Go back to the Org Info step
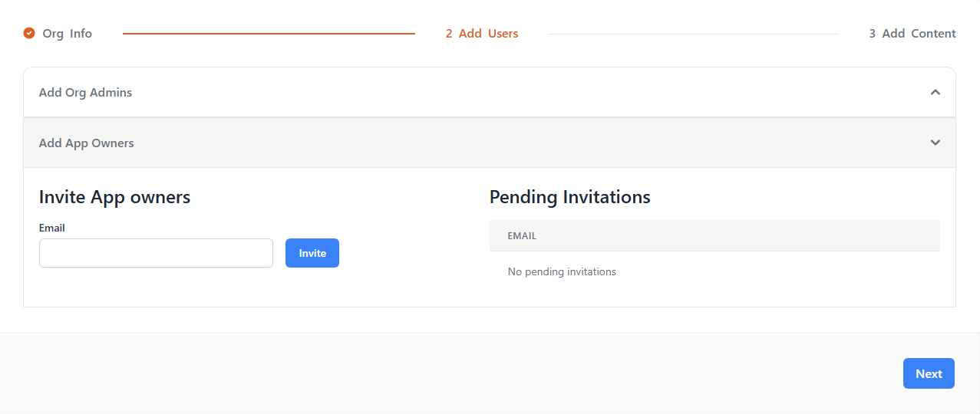The width and height of the screenshot is (980, 414). coord(67,34)
